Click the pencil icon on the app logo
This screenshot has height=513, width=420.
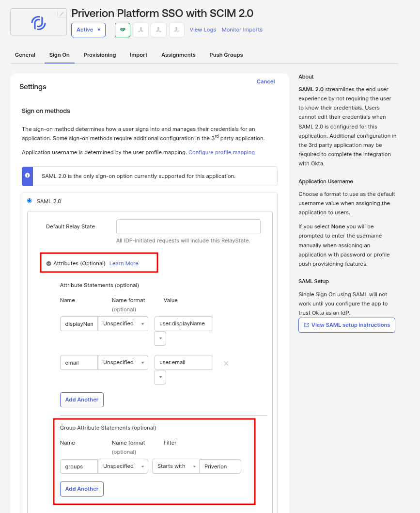click(62, 14)
